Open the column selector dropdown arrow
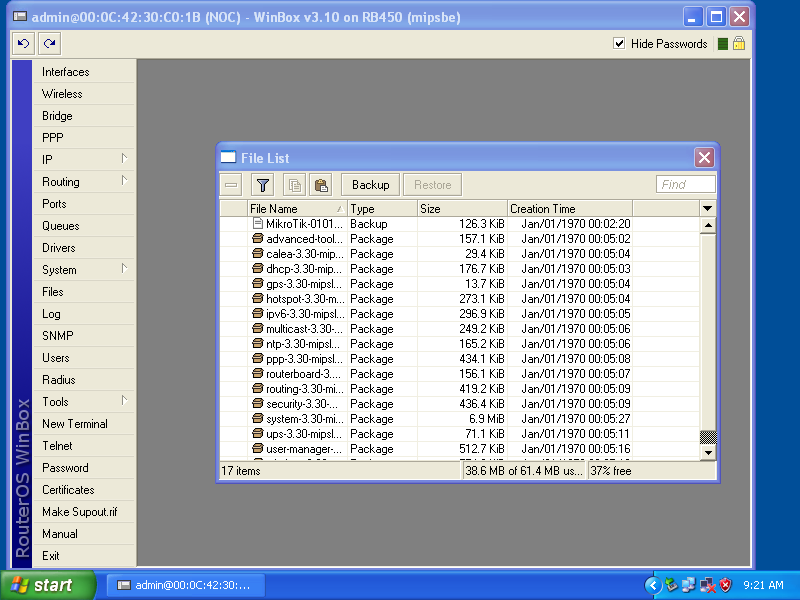800x600 pixels. pos(707,208)
